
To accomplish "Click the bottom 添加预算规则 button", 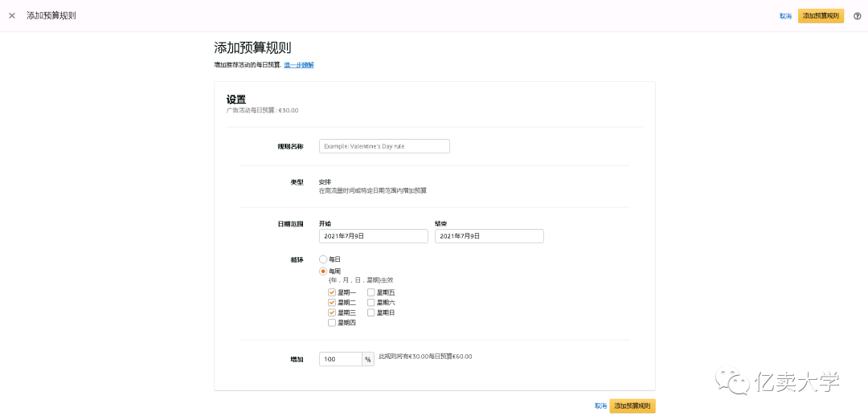I will pyautogui.click(x=633, y=406).
